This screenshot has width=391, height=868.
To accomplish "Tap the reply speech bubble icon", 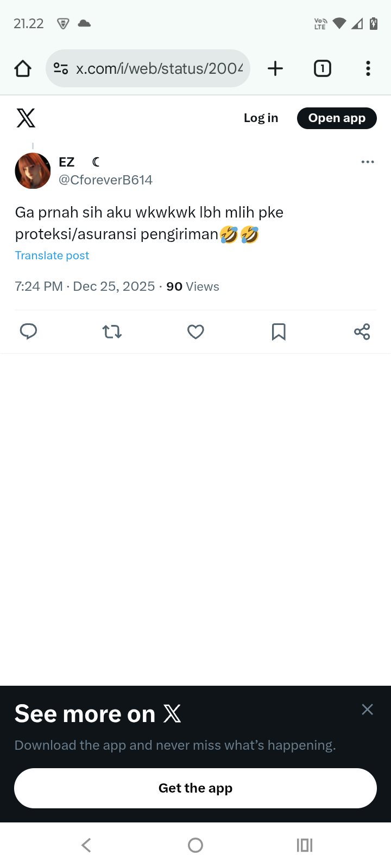I will tap(28, 331).
